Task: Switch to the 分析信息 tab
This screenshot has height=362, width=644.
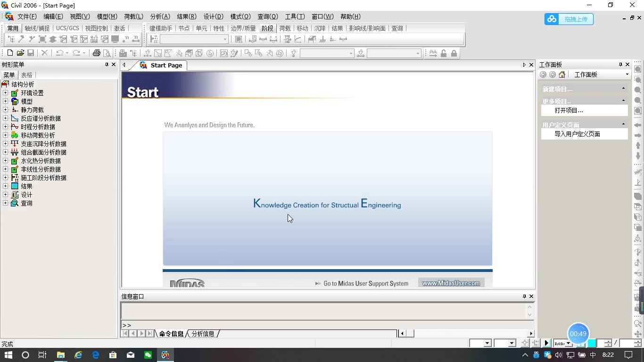Action: pyautogui.click(x=203, y=334)
